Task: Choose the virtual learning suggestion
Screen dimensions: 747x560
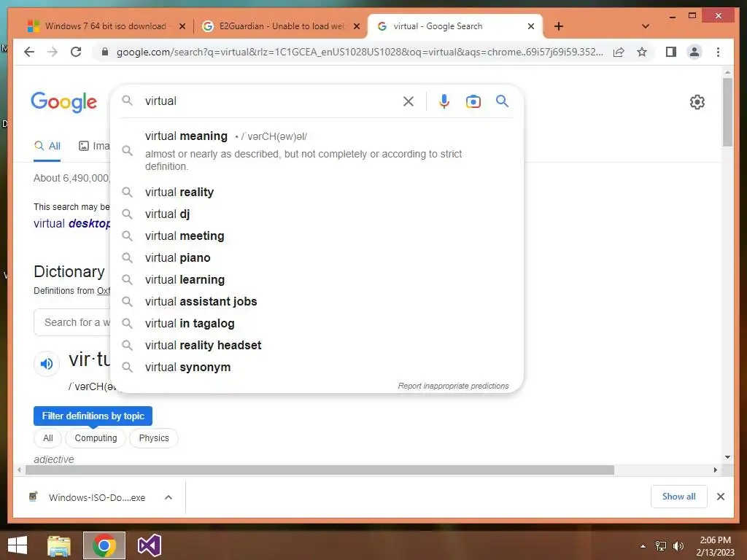Action: pyautogui.click(x=317, y=279)
